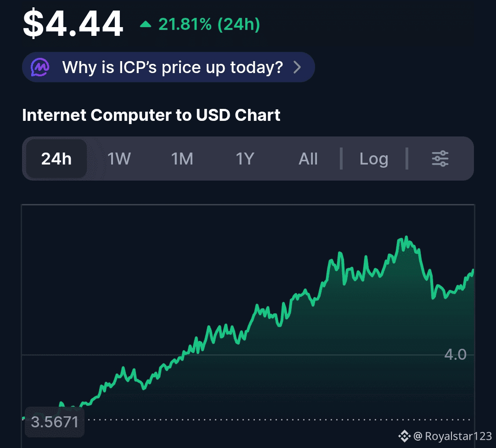Open "Why is ICP's price up today?"

[x=172, y=68]
